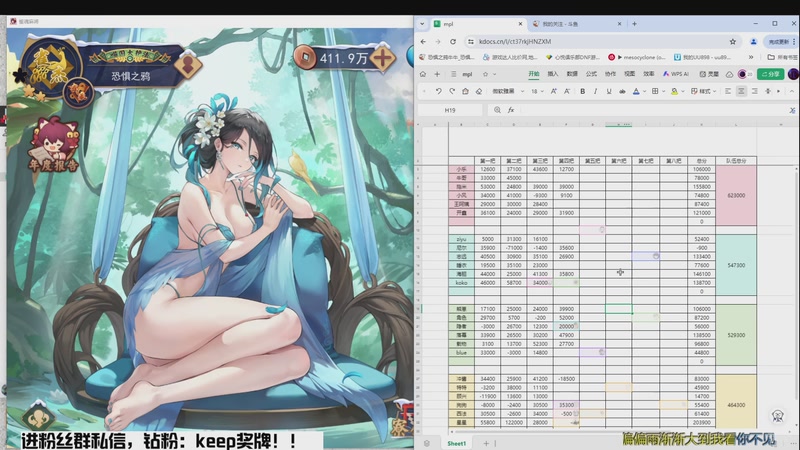Open the font size 18 dropdown
800x450 pixels.
(x=537, y=91)
